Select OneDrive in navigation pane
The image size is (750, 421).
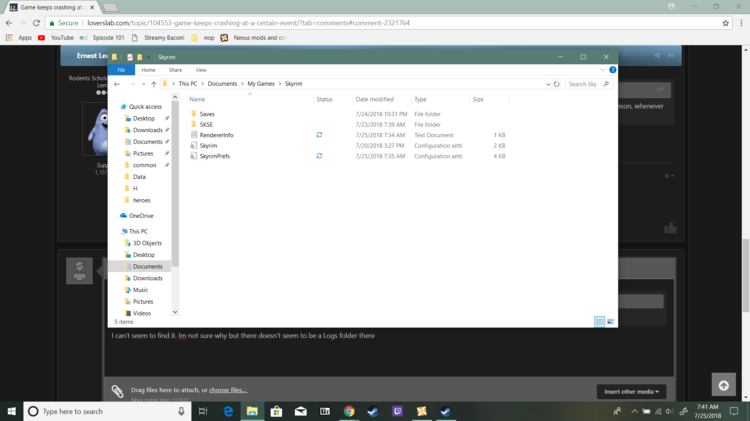141,216
